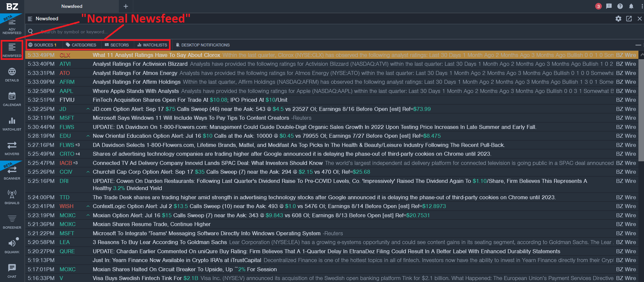Pop out Newsfeed into new window
Image resolution: width=644 pixels, height=282 pixels.
629,19
